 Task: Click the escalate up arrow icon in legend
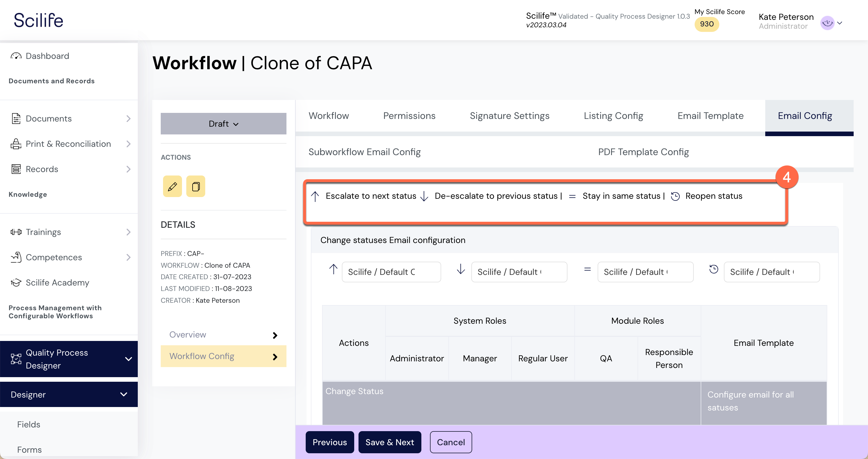315,196
